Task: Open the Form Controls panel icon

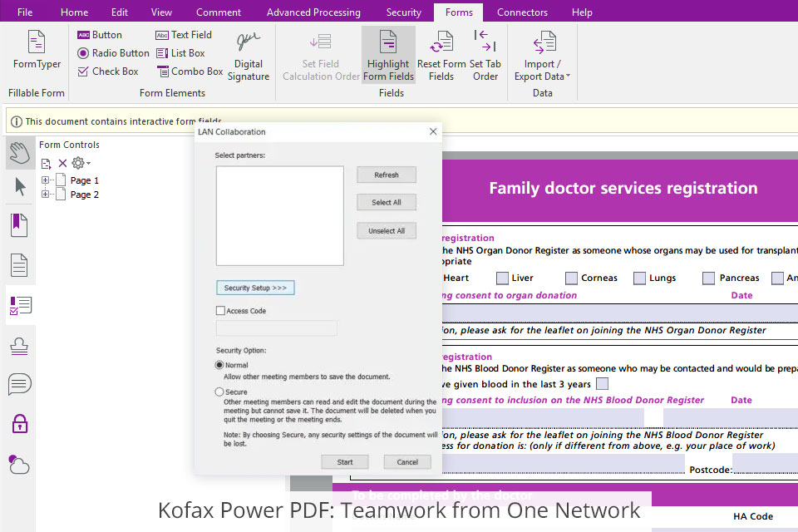Action: coord(20,305)
